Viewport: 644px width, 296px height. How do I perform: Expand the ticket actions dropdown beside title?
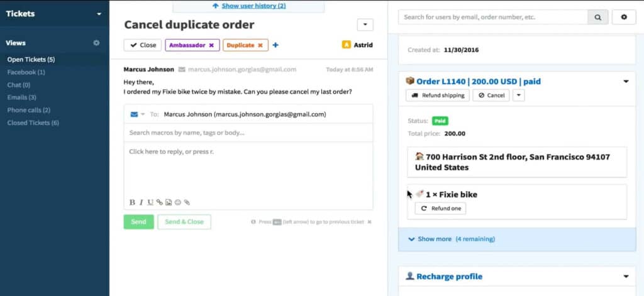pos(365,25)
